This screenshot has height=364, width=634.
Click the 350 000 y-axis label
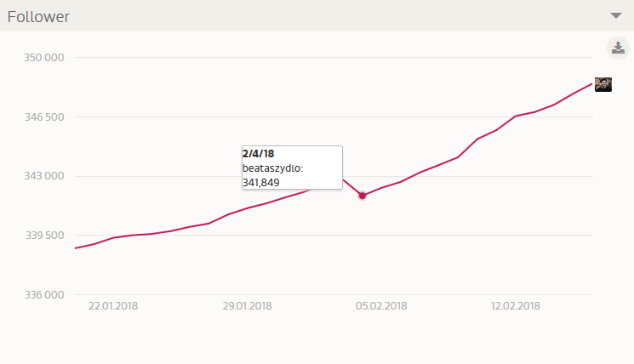pyautogui.click(x=43, y=58)
